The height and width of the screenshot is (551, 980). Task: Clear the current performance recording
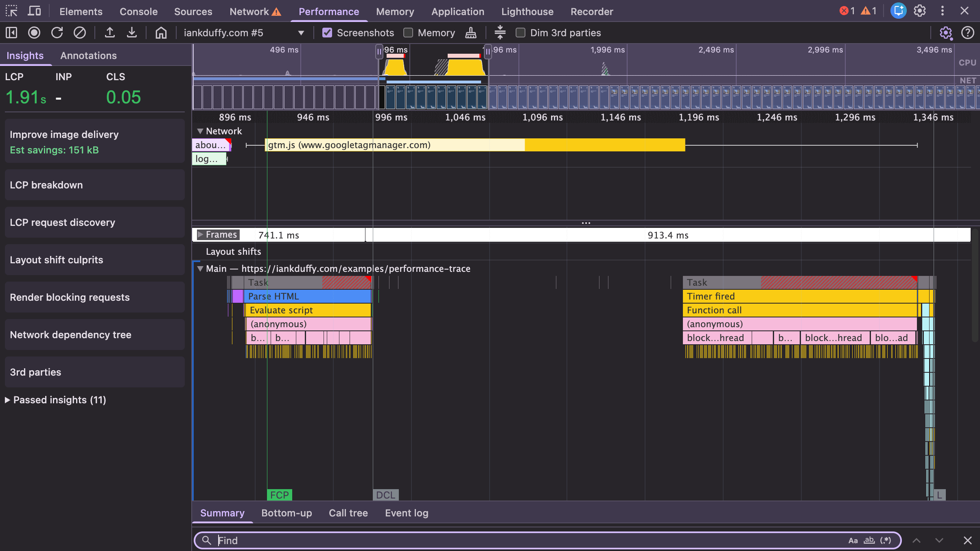(80, 33)
